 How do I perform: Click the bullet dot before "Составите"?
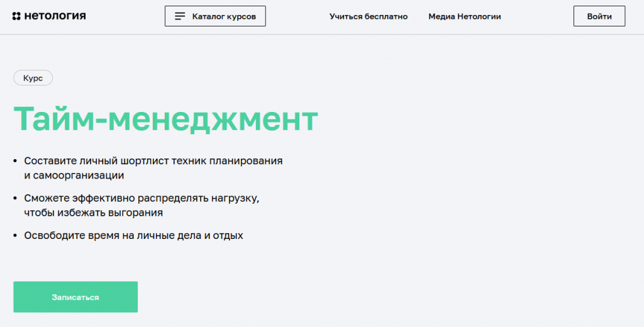click(16, 162)
